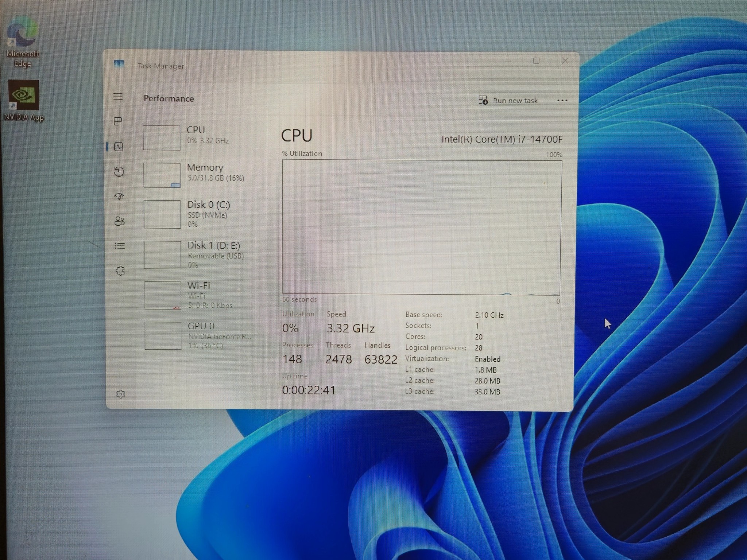Click the Run new task button

(508, 100)
